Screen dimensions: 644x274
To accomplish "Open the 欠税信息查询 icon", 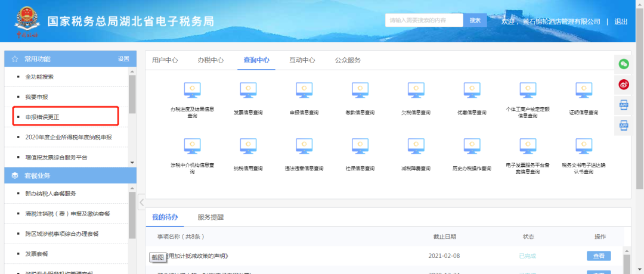I will coord(416,91).
